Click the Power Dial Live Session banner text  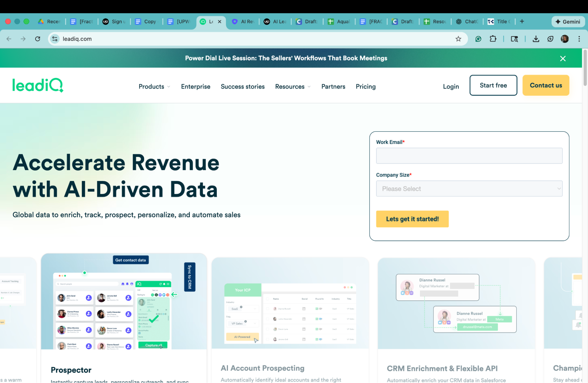click(x=286, y=58)
